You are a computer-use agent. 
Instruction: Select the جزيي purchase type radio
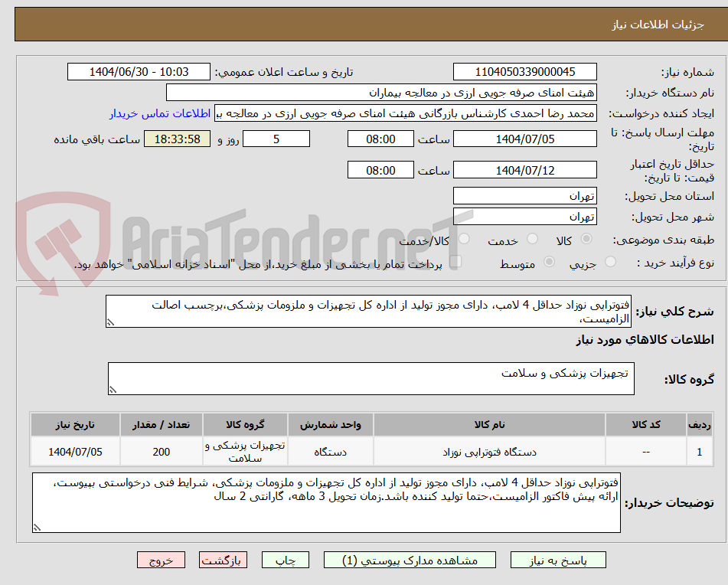pos(610,262)
